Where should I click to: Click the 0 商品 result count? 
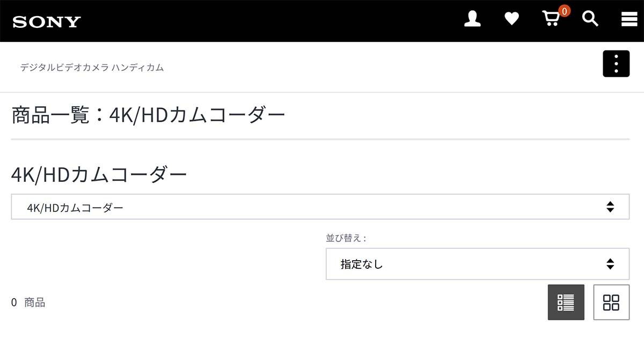pos(28,303)
